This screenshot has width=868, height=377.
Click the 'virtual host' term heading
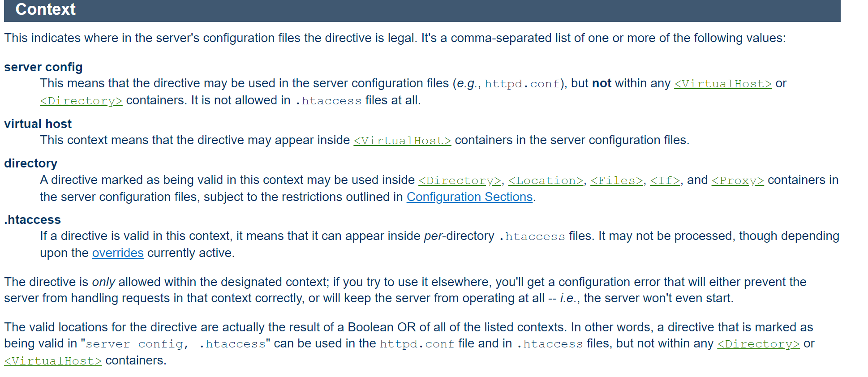coord(38,124)
